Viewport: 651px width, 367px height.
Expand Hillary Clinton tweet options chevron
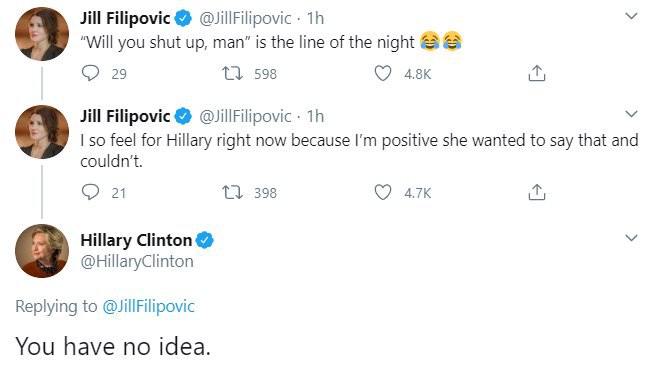point(631,238)
